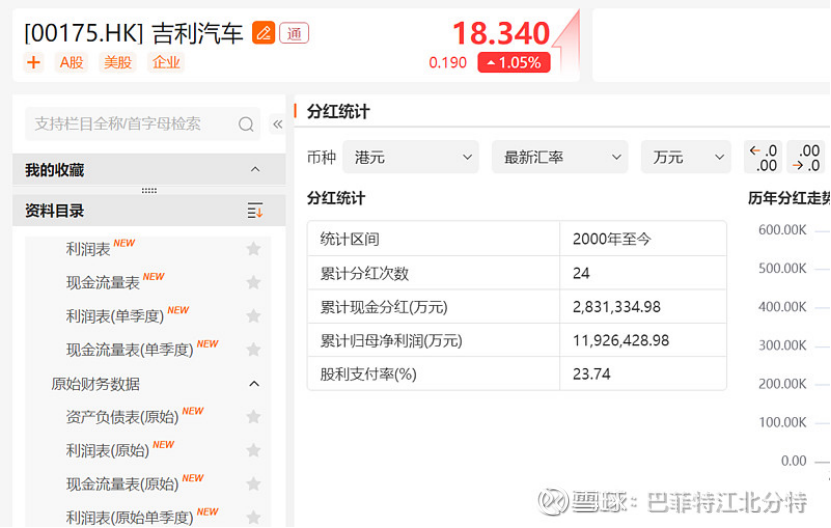Image resolution: width=831 pixels, height=528 pixels.
Task: Star the 利润表(原始) item
Action: tap(253, 450)
